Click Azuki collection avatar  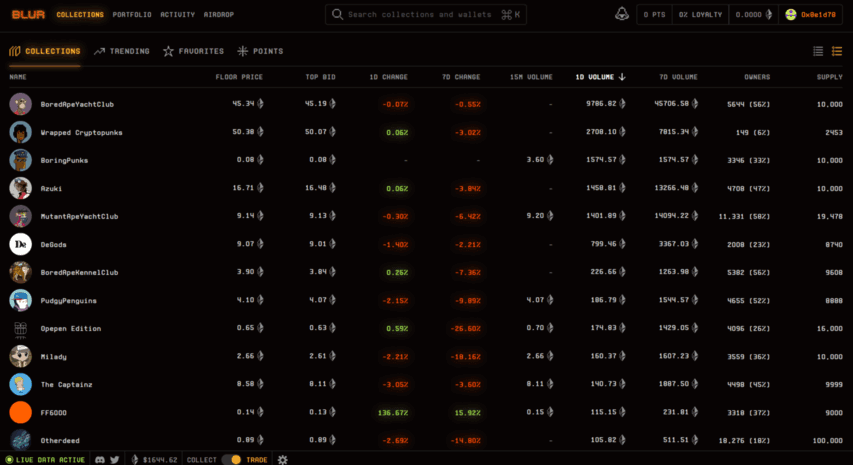tap(21, 188)
